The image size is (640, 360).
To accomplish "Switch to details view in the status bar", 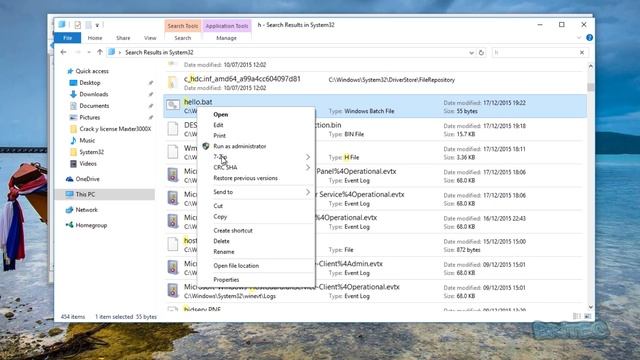I will (x=576, y=316).
